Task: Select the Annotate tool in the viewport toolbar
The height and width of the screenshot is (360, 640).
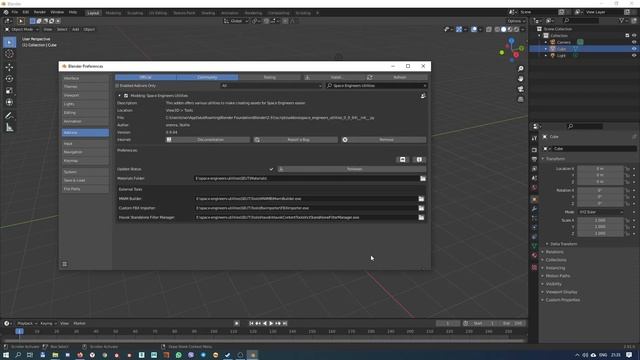Action: coord(9,116)
